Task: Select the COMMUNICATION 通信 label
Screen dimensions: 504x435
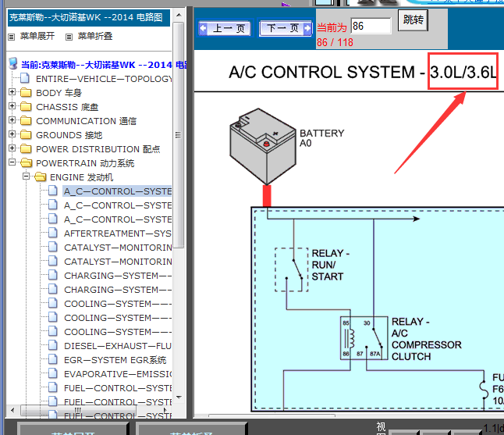Action: 86,121
